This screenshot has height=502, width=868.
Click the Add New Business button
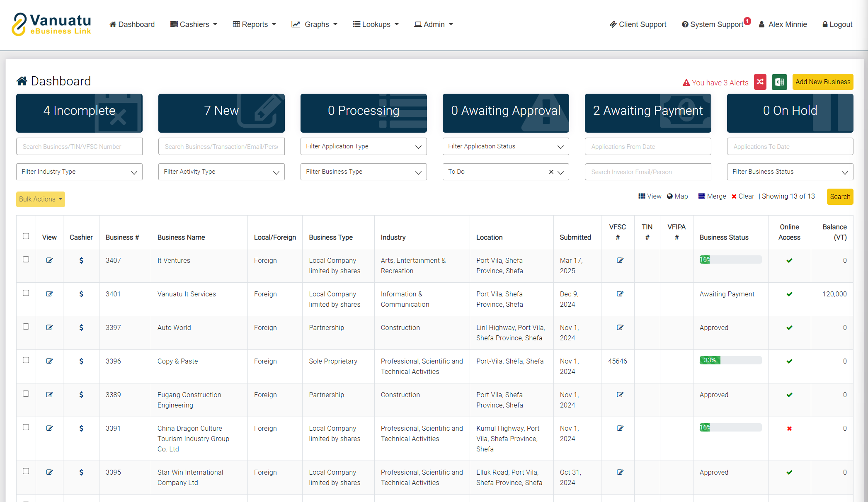(x=822, y=82)
